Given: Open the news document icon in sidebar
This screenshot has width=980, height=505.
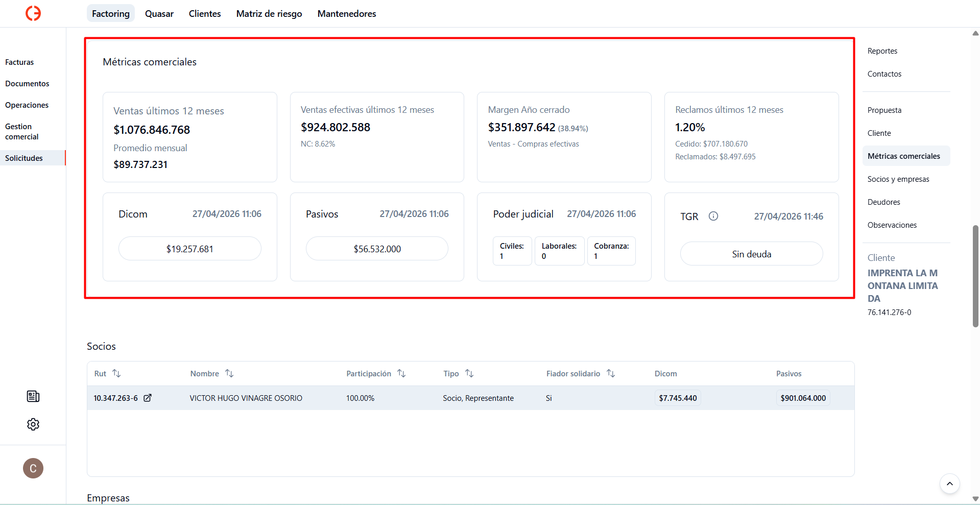Looking at the screenshot, I should coord(33,396).
